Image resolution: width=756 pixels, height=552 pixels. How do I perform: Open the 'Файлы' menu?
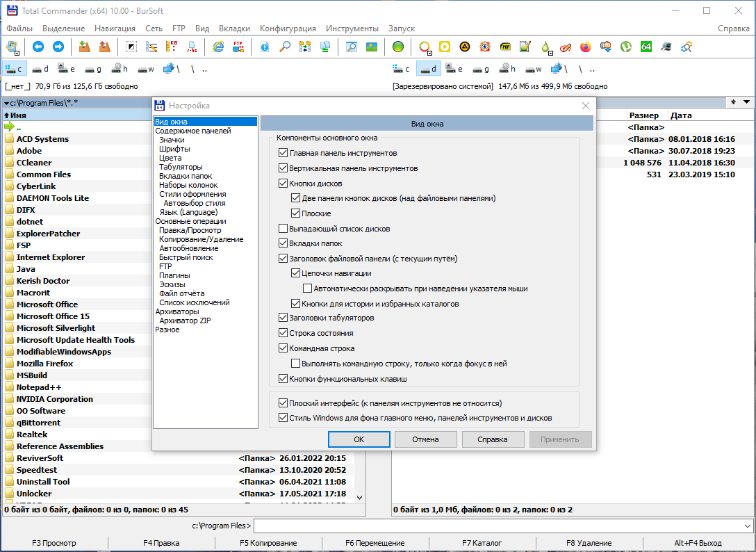(x=19, y=29)
